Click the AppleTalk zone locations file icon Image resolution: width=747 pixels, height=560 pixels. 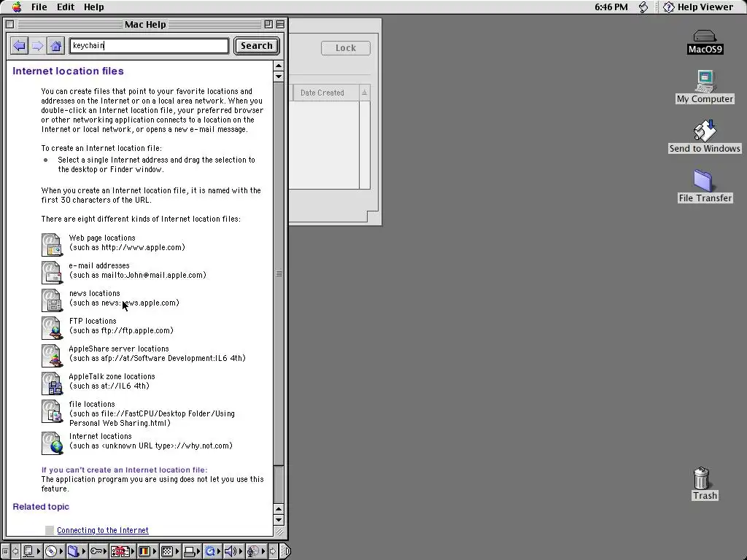click(52, 382)
